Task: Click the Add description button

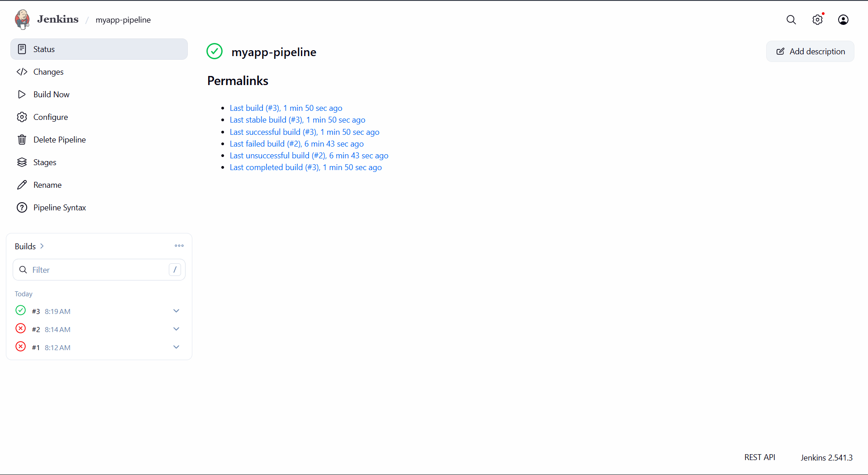Action: (x=810, y=52)
